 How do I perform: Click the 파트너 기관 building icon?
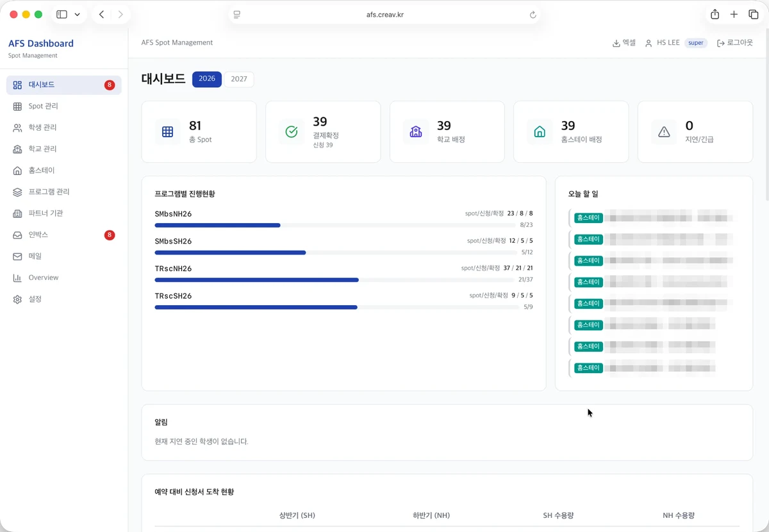(x=17, y=213)
